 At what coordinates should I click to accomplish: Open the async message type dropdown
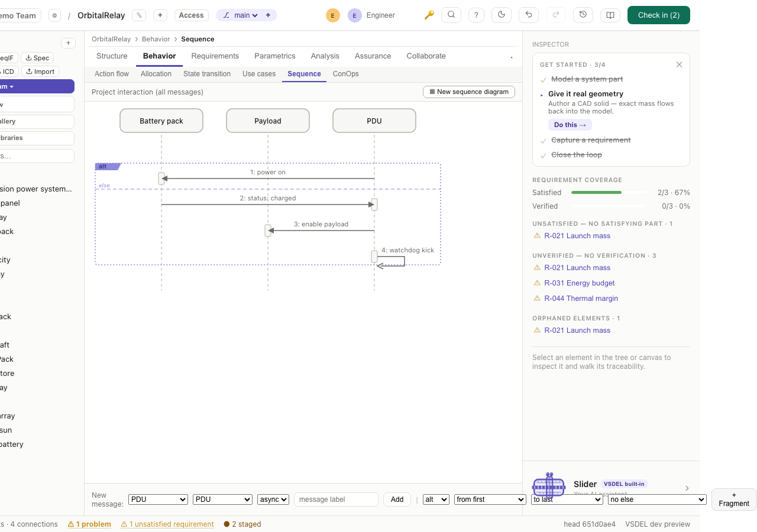(273, 499)
